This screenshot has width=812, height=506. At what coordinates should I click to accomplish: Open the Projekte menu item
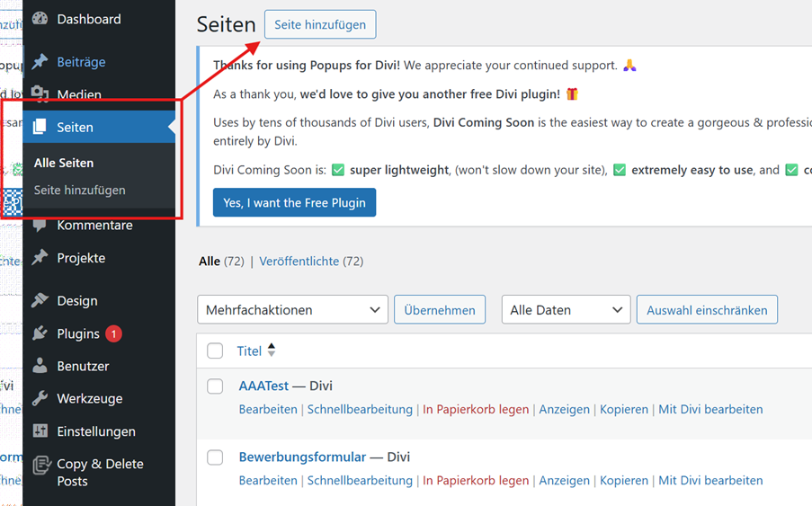(x=81, y=258)
